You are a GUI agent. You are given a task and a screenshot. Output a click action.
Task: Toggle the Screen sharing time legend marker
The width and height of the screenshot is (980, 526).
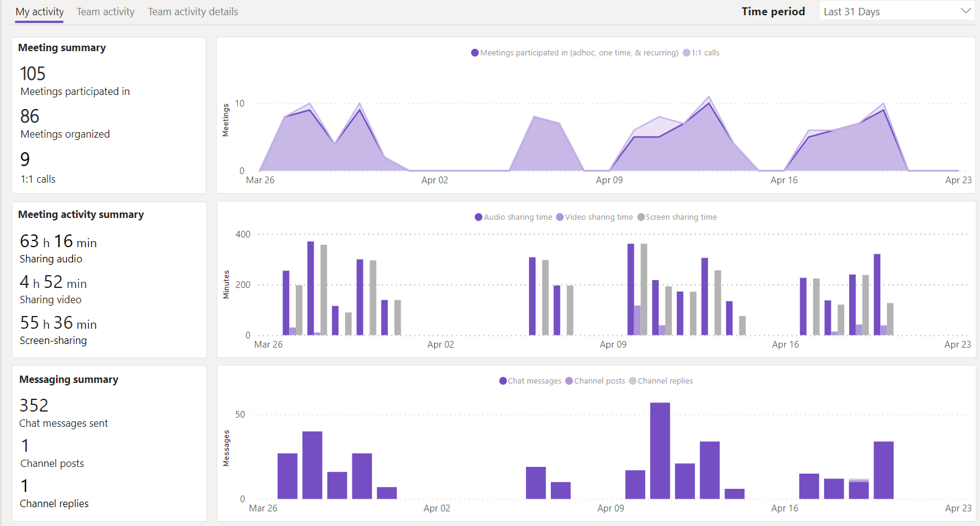pos(641,217)
